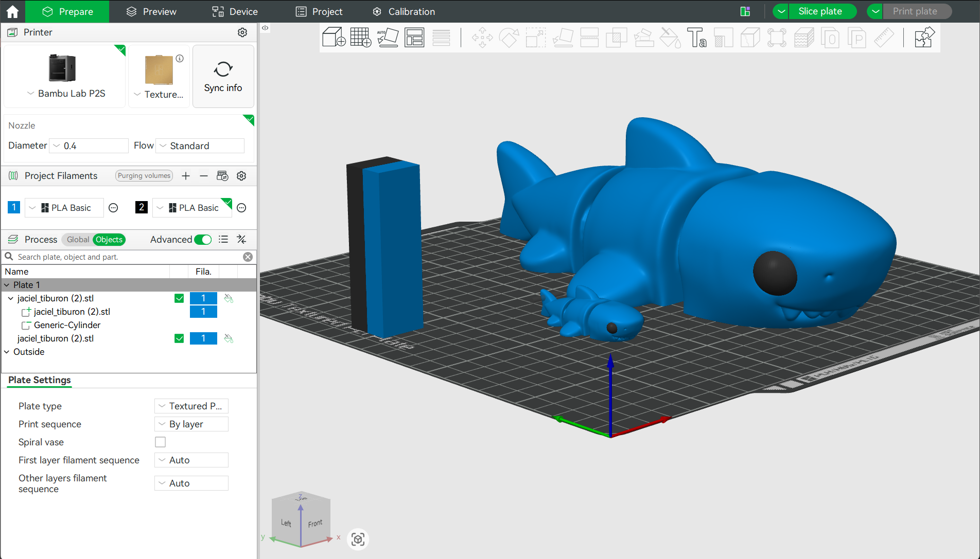Click the fit-view icon near view cube

tap(358, 539)
